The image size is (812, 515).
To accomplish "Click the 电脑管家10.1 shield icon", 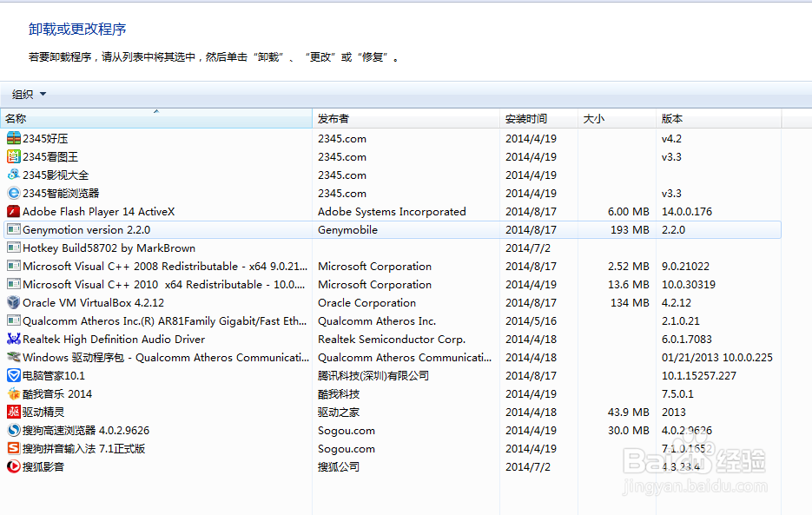I will [14, 376].
